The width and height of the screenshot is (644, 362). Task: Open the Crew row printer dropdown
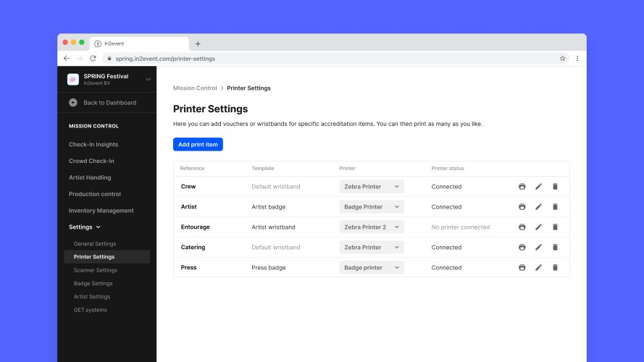coord(372,186)
